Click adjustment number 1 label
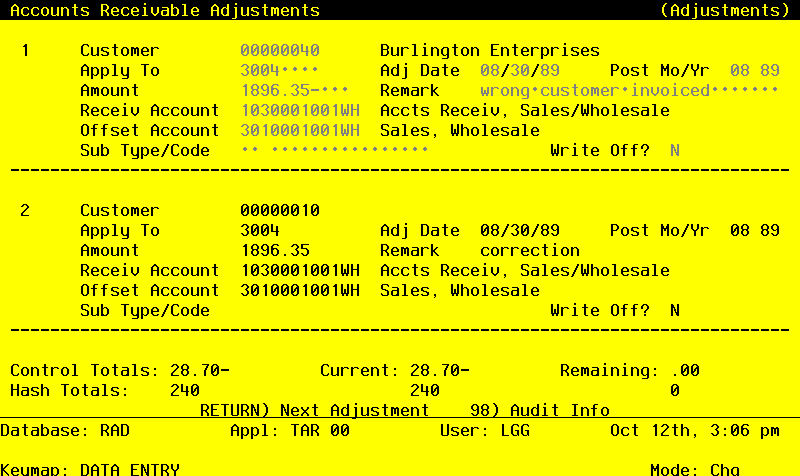 point(25,51)
